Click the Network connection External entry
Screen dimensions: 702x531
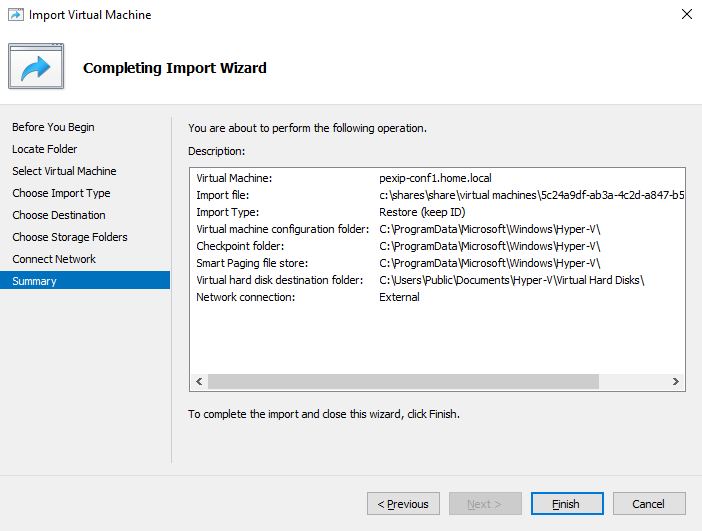(399, 297)
